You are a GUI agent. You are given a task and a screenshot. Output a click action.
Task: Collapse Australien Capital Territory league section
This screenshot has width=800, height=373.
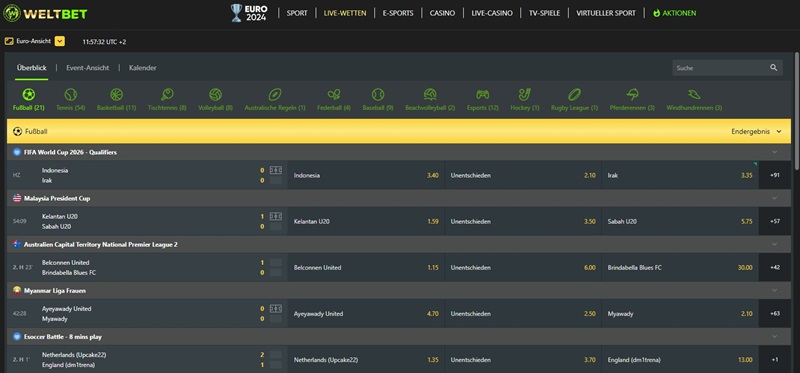(x=774, y=244)
